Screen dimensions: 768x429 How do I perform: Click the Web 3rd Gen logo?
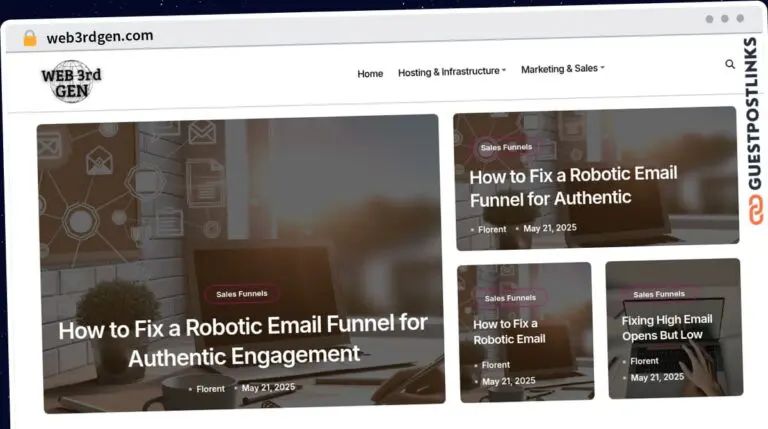click(x=71, y=80)
